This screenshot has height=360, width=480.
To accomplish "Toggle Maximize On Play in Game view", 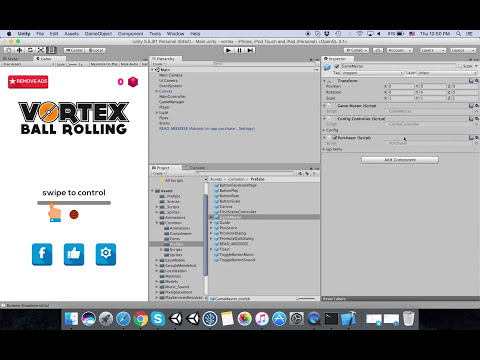I will point(104,64).
